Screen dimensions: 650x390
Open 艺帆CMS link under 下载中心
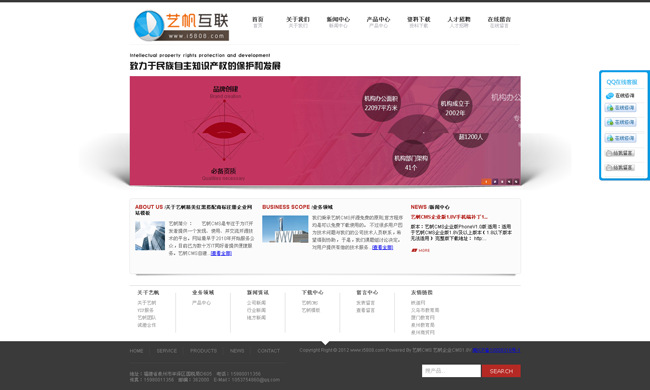tap(310, 303)
